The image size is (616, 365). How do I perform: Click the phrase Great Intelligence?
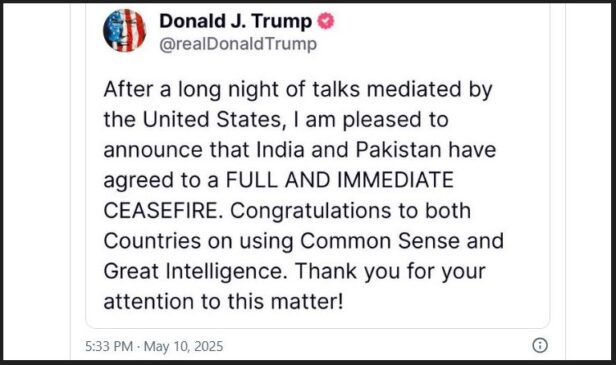194,271
